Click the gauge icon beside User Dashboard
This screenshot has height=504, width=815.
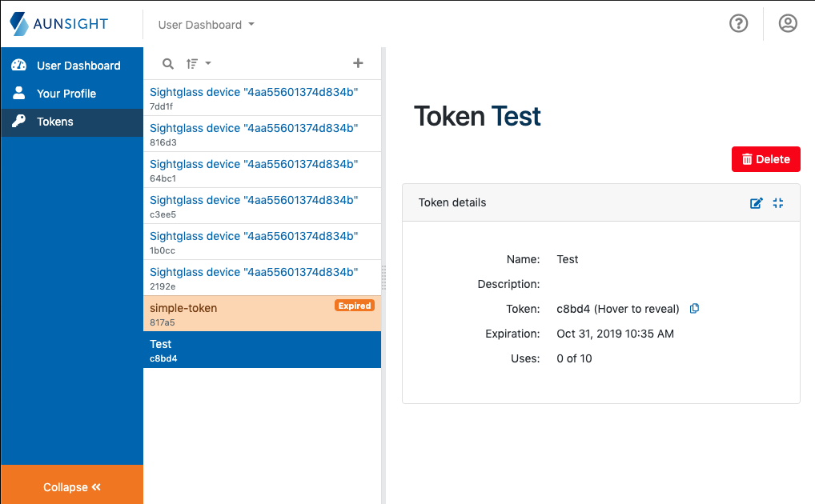tap(18, 65)
